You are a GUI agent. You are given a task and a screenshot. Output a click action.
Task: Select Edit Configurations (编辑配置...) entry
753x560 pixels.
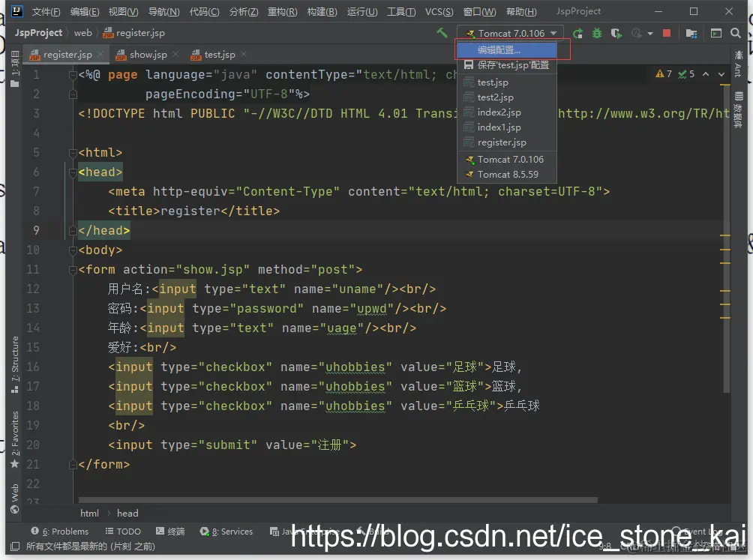(507, 50)
